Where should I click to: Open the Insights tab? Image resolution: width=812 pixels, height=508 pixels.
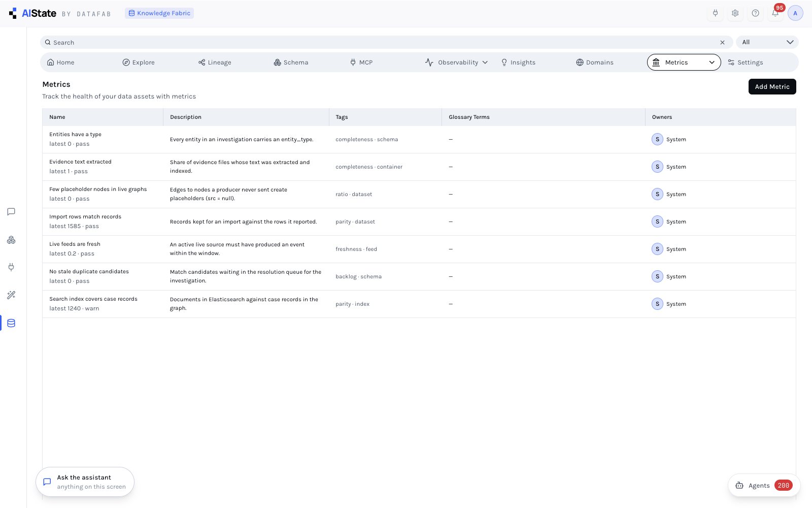518,62
